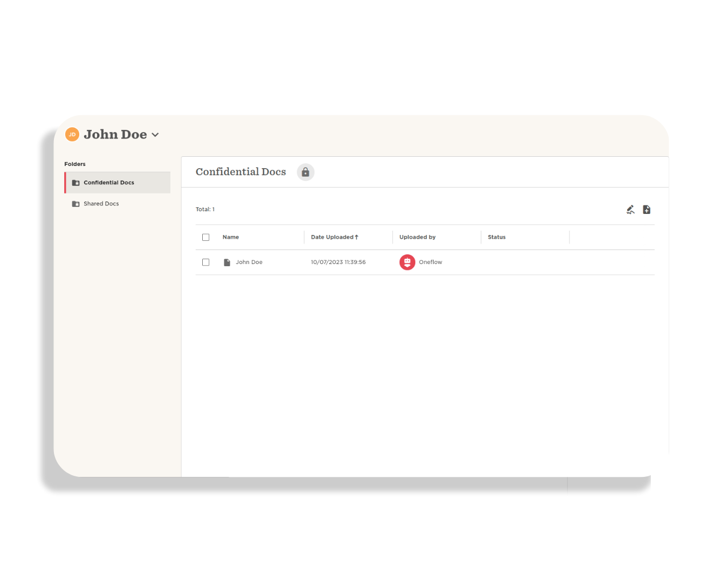Expand the John Doe dropdown chevron
The image size is (728, 582).
(155, 135)
